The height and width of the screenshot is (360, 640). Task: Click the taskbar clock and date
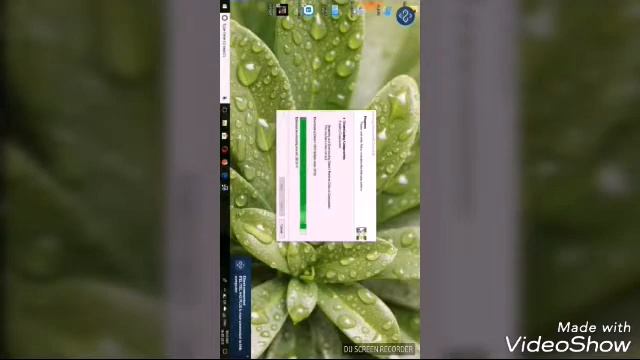pyautogui.click(x=224, y=337)
